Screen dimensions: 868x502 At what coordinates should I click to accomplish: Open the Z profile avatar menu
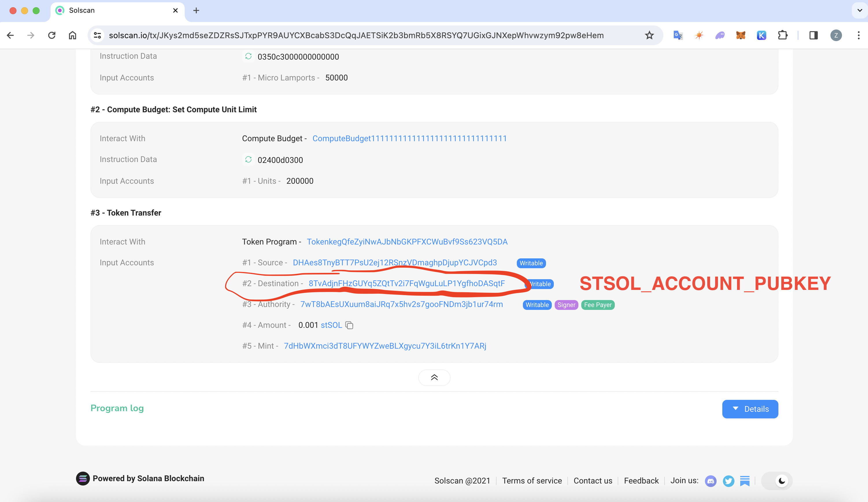[836, 35]
